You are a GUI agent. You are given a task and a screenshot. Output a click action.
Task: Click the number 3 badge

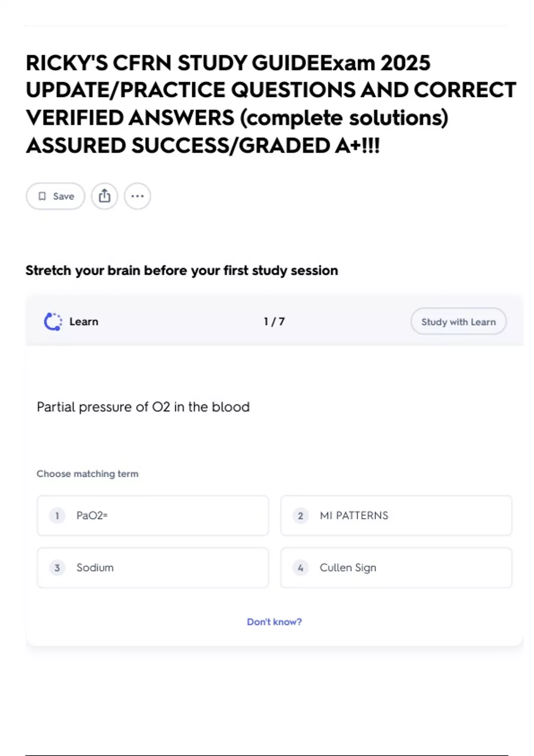pyautogui.click(x=57, y=568)
